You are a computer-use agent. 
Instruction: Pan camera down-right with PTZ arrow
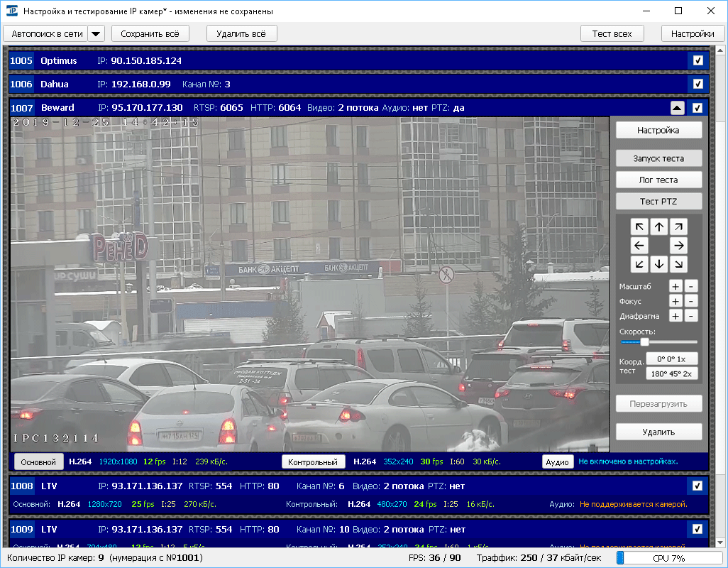point(678,264)
